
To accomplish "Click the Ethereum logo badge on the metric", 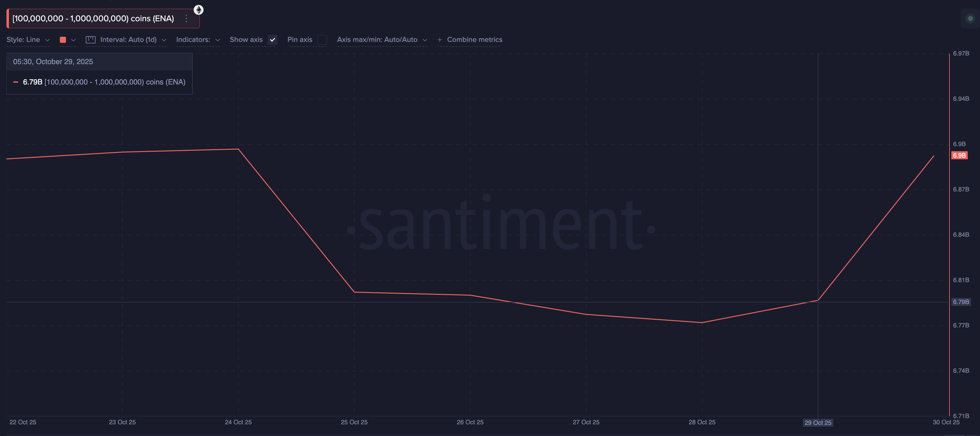I will coord(199,10).
